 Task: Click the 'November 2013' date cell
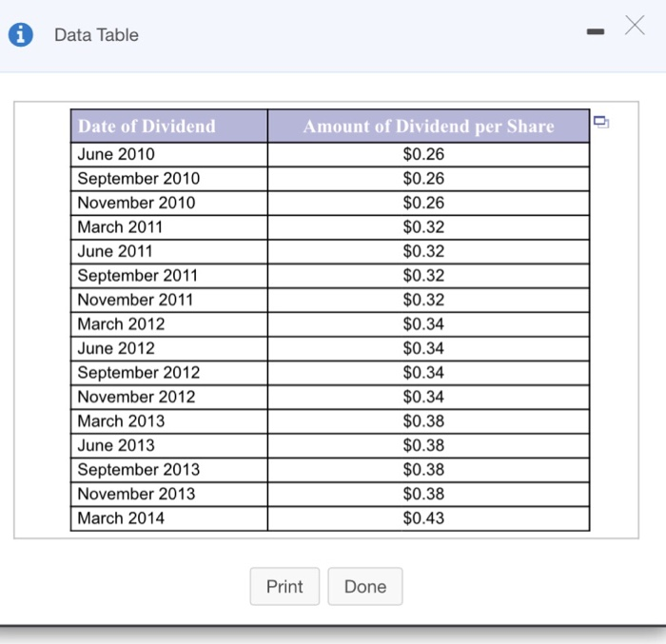(169, 494)
